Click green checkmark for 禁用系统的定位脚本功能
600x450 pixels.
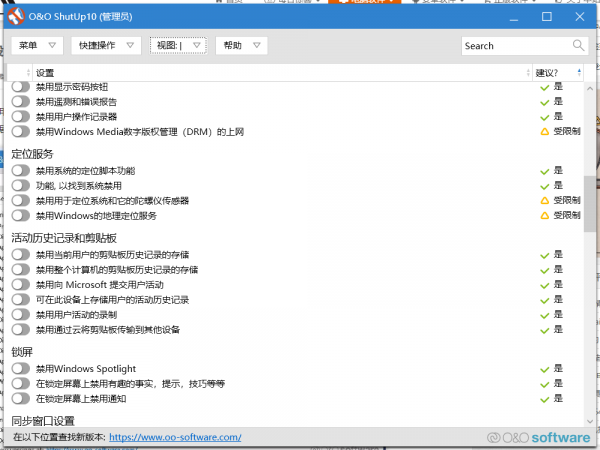(545, 171)
